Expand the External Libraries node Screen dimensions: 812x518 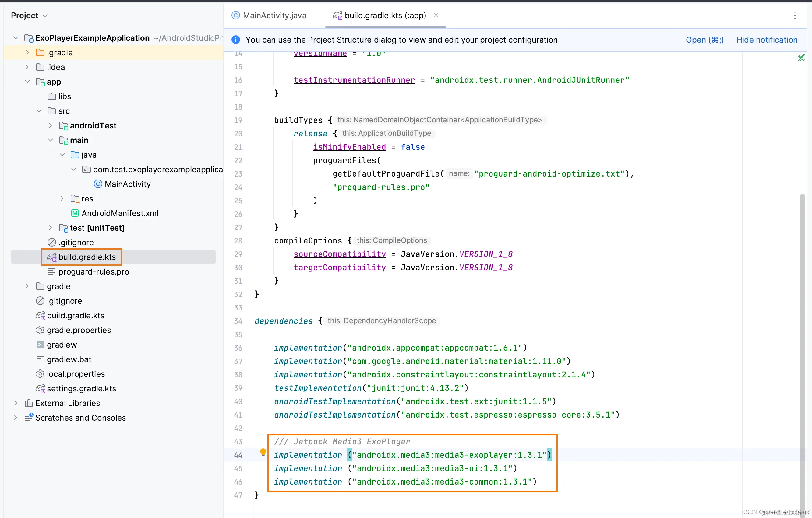click(x=16, y=403)
